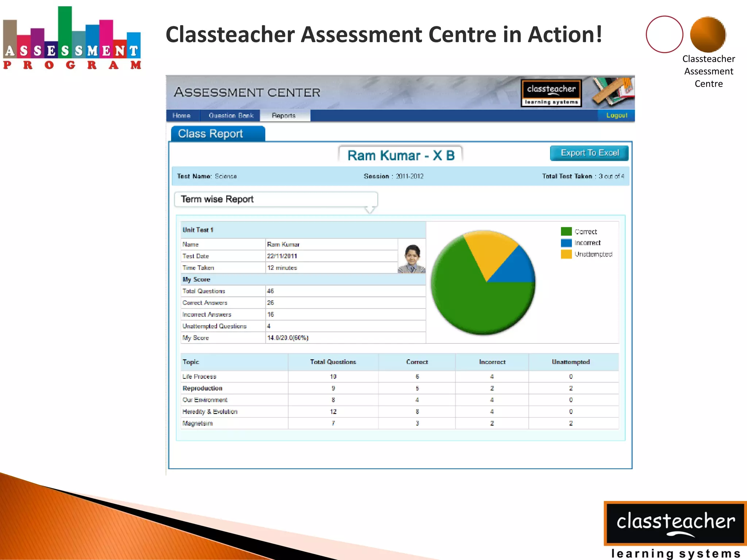Click the classteacher logo in the Assessment Center header
The width and height of the screenshot is (747, 560).
coord(551,93)
